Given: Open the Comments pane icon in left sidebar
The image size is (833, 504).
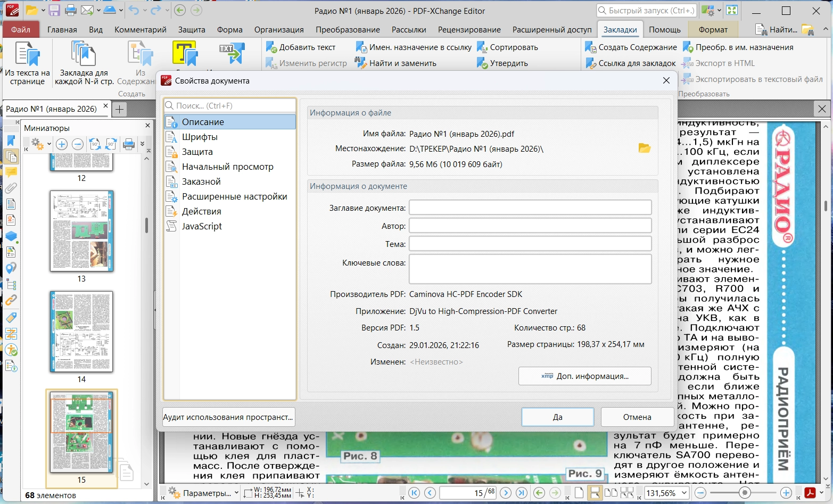Looking at the screenshot, I should click(x=11, y=172).
